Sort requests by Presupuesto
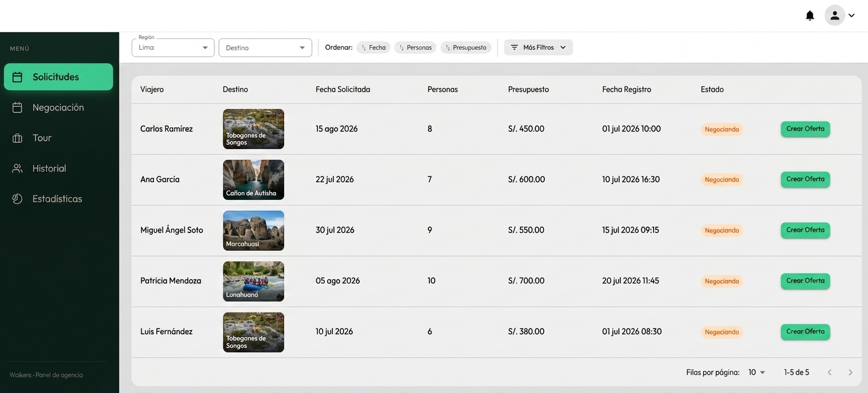Screen dimensions: 868x393 465,47
